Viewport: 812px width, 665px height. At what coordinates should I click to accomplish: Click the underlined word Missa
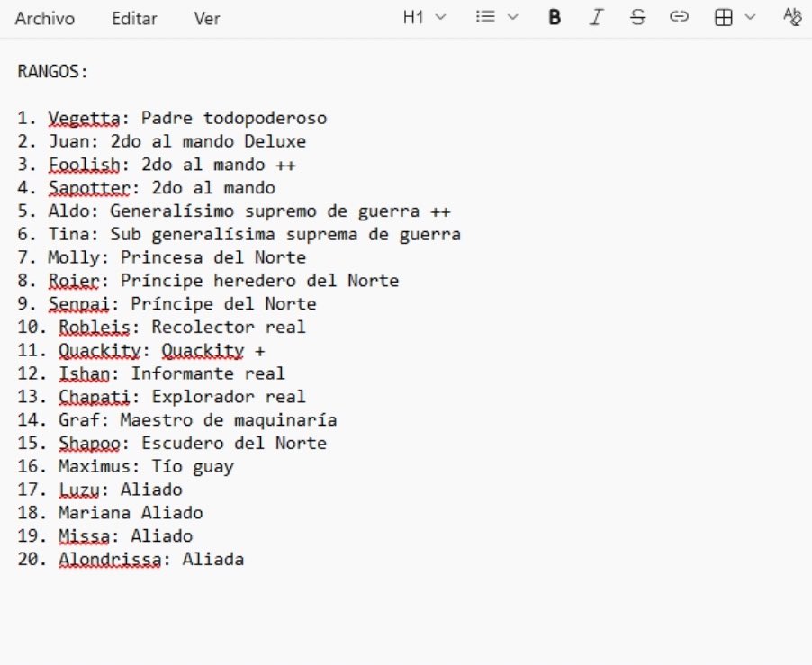[x=84, y=536]
